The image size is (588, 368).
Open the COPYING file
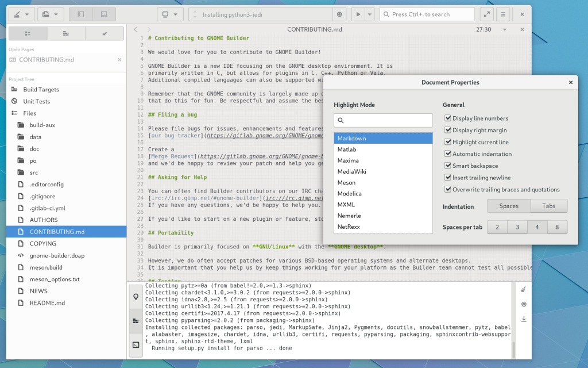coord(67,244)
